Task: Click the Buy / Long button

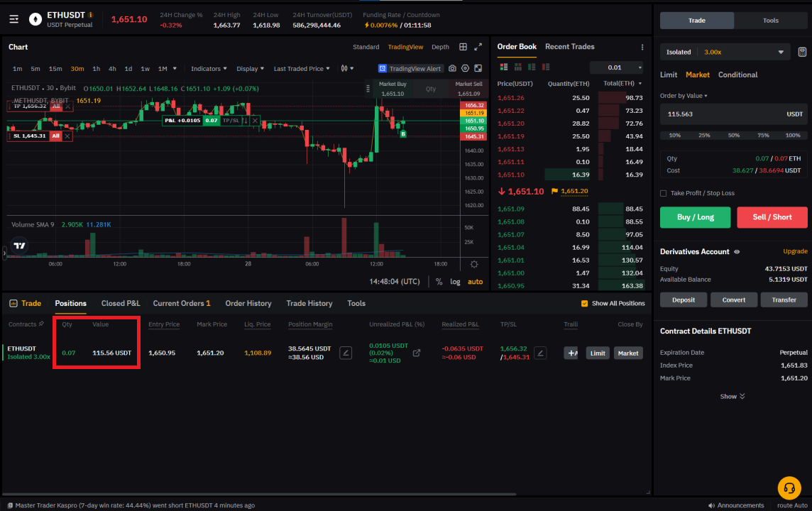Action: [695, 217]
